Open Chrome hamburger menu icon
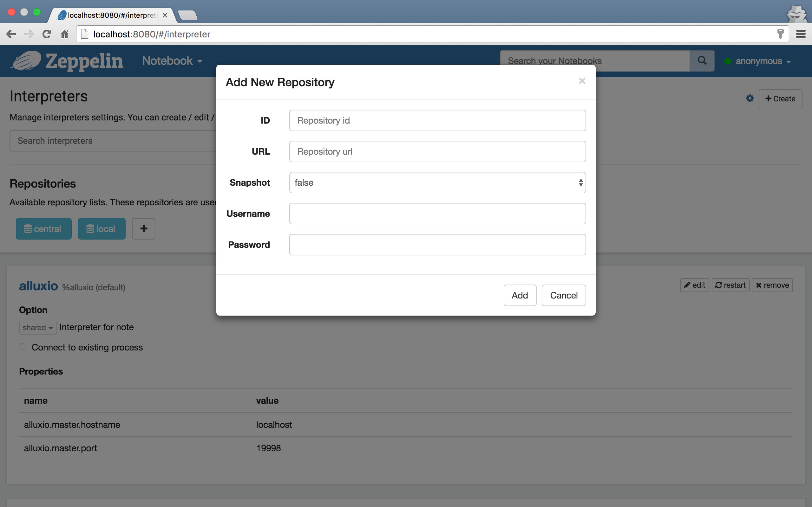 (801, 34)
